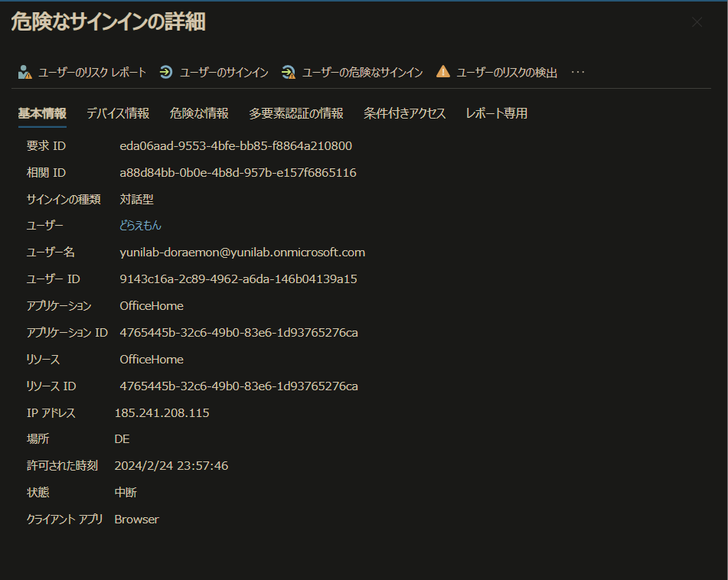
Task: Switch to the 条件付きアクセス tab
Action: pos(404,113)
